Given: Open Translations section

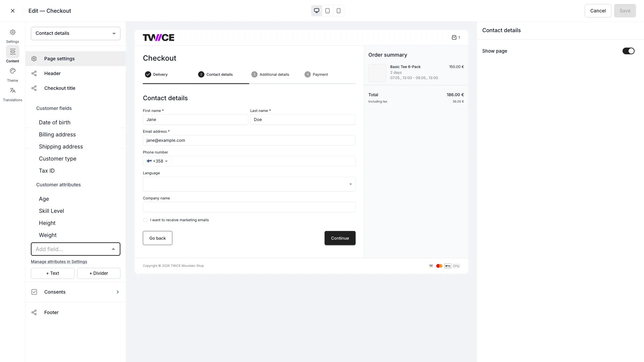Looking at the screenshot, I should 12,94.
